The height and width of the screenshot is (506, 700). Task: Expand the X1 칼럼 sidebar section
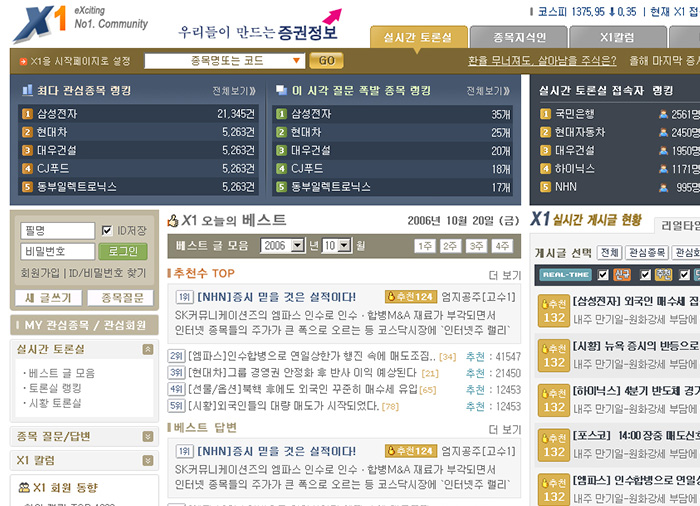click(x=148, y=460)
